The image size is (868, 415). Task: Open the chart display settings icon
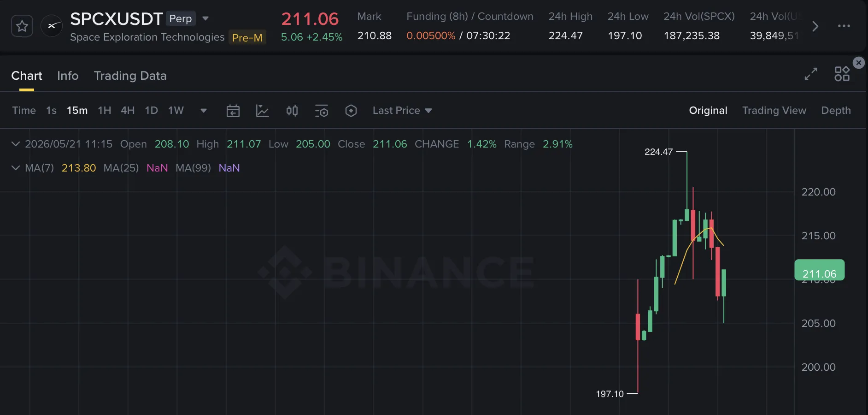322,111
